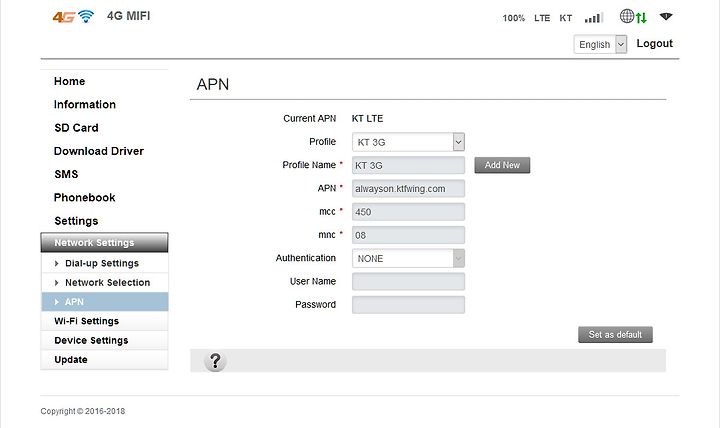Expand the Device Settings section

tap(105, 340)
